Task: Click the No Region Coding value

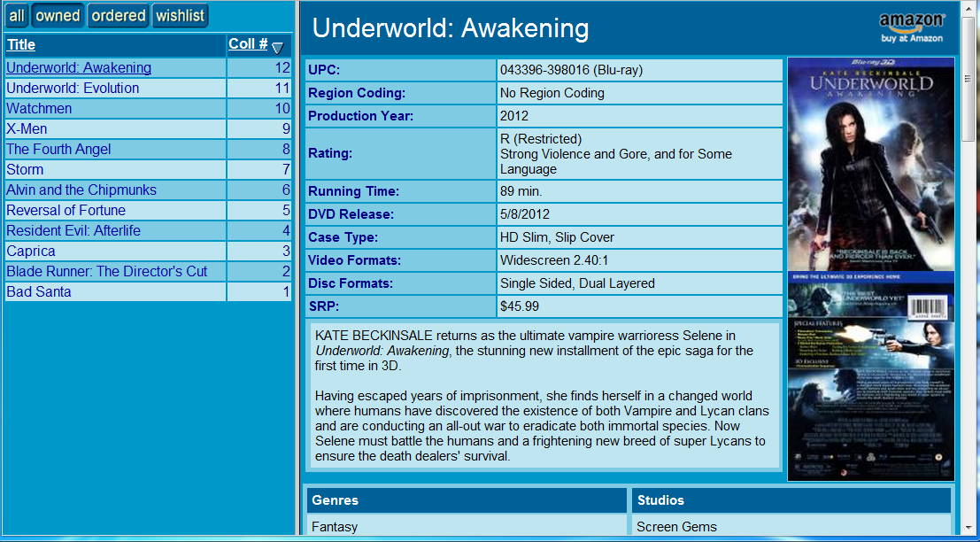Action: click(552, 94)
